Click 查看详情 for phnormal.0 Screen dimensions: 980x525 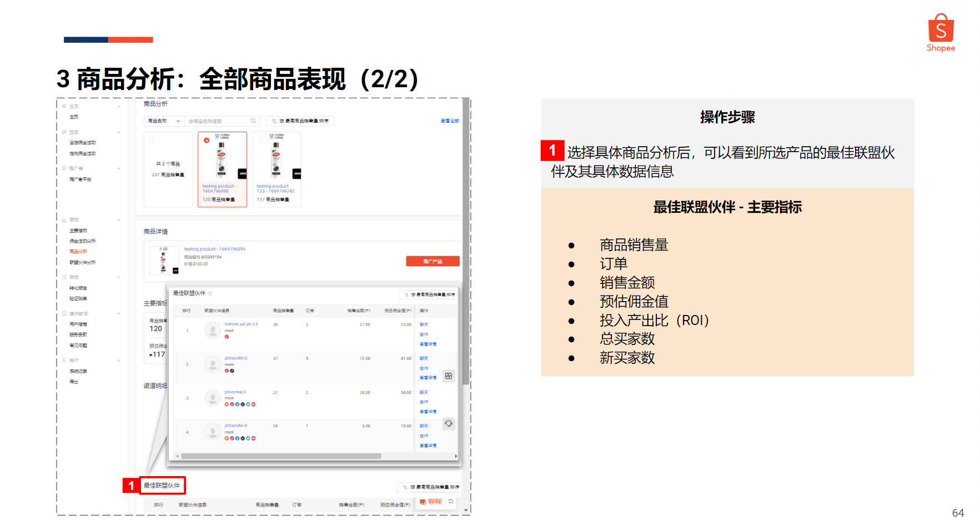[428, 412]
